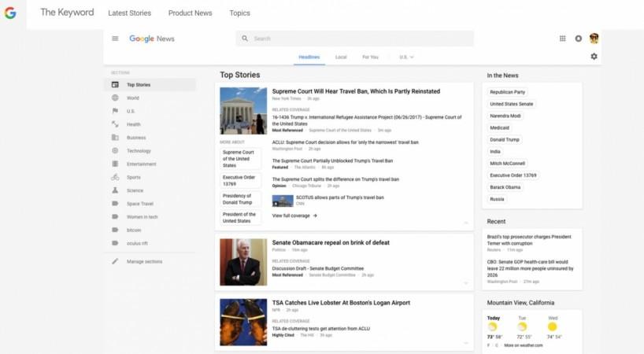Expand the Senate Obamacare repeal story card
Image resolution: width=644 pixels, height=354 pixels.
465,282
